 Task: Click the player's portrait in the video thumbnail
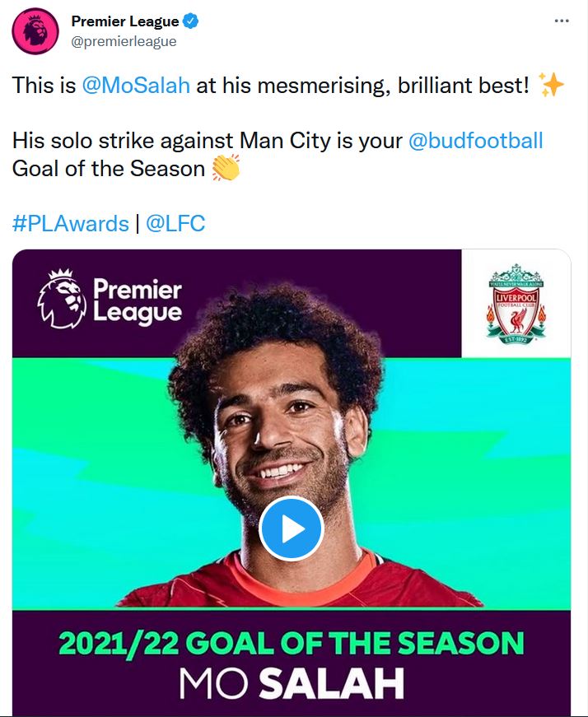point(280,412)
